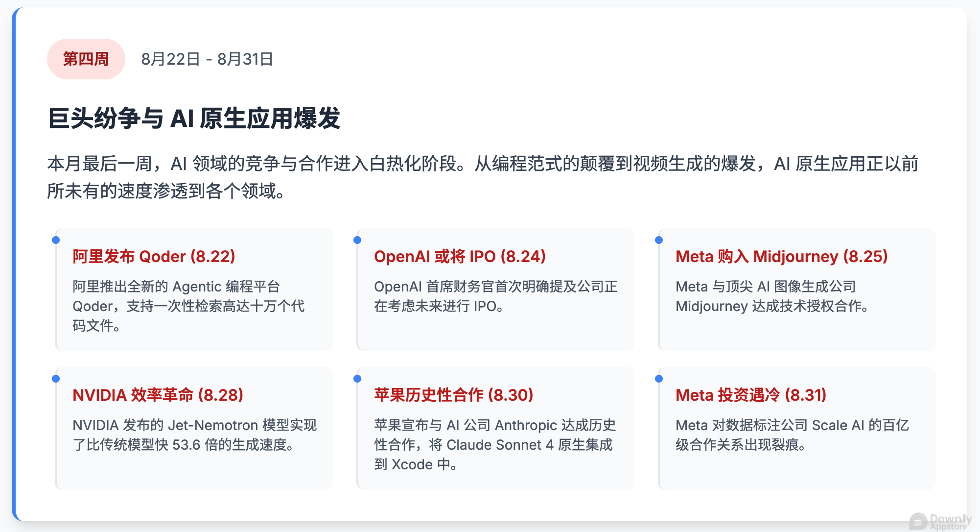This screenshot has height=532, width=980.
Task: Click the blue dot on the 阿里发布 Qoder card
Action: coord(56,240)
